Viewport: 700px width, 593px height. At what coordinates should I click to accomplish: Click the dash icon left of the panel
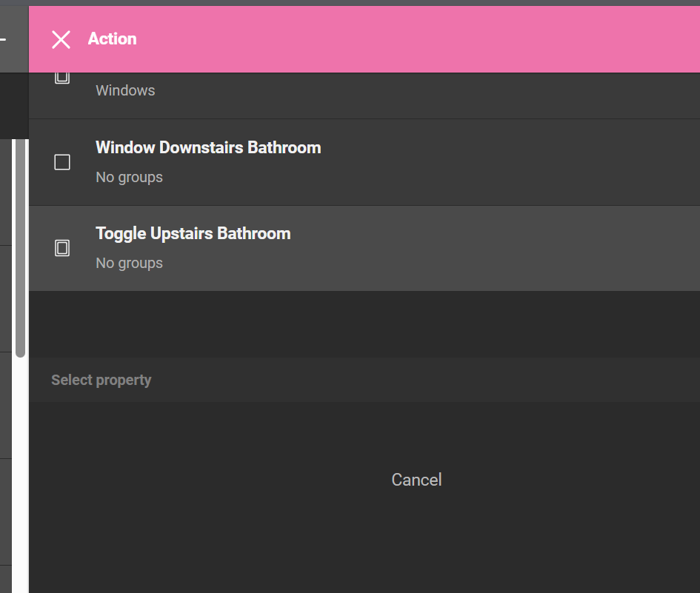tap(3, 38)
